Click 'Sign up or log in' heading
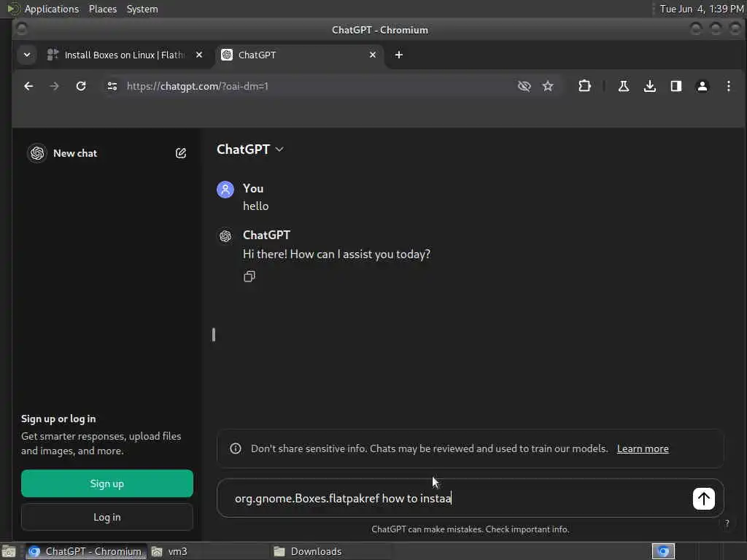This screenshot has width=747, height=560. click(x=58, y=419)
